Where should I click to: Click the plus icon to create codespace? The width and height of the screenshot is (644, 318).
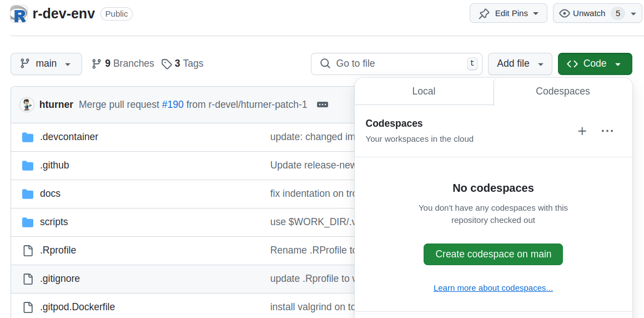tap(582, 131)
